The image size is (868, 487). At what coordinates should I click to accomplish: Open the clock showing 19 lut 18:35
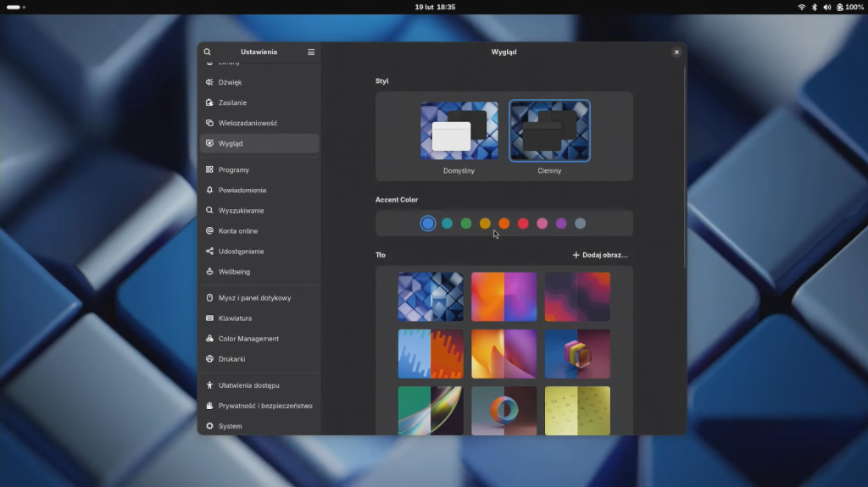(x=435, y=7)
